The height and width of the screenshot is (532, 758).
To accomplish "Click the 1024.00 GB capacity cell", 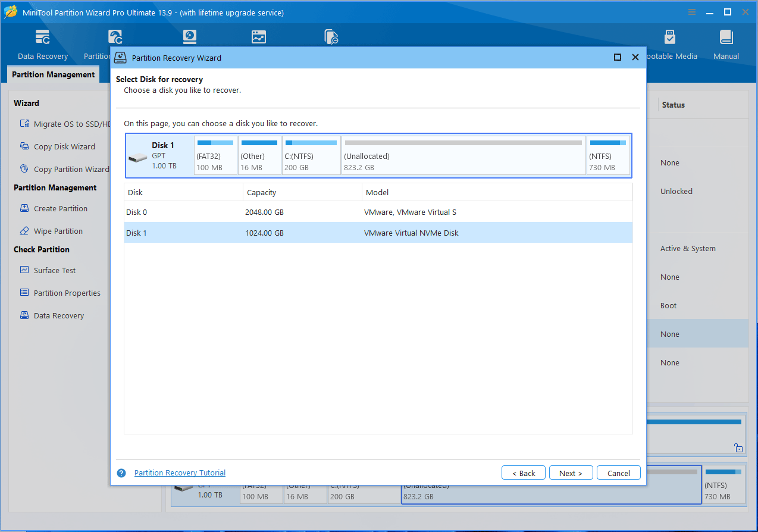I will point(264,233).
